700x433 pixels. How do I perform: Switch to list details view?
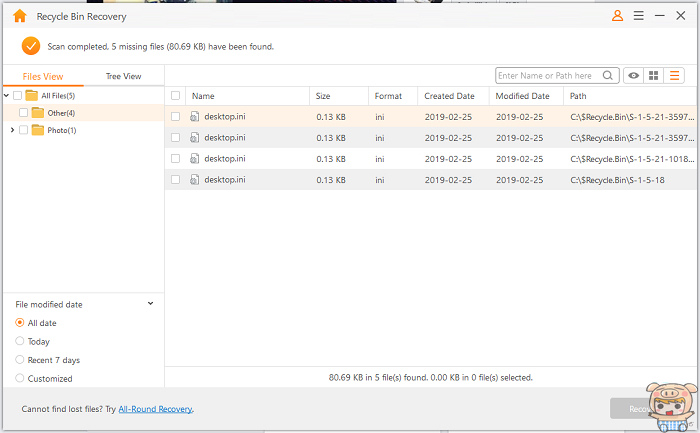(675, 76)
